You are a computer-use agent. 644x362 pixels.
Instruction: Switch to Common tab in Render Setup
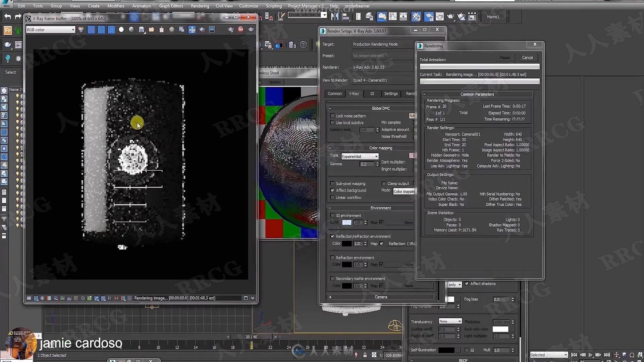(335, 94)
